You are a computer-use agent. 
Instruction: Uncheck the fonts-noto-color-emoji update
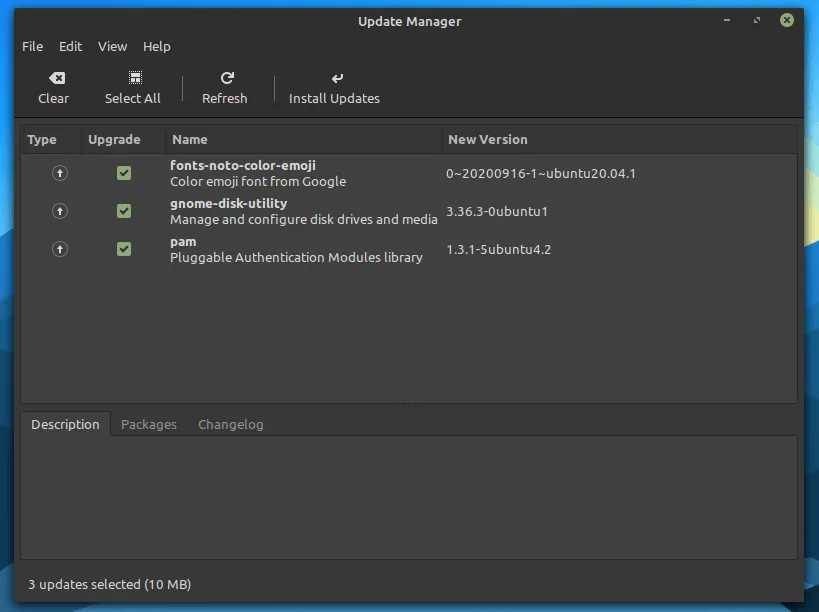124,173
